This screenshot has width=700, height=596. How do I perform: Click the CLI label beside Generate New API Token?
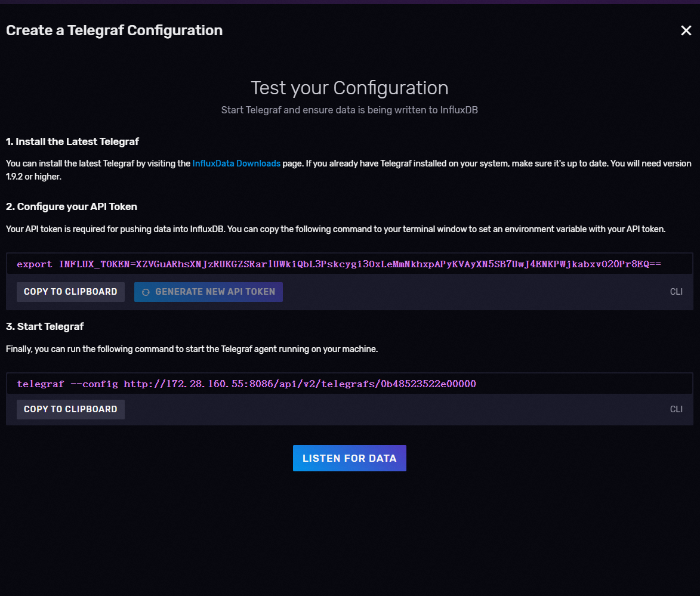(676, 292)
